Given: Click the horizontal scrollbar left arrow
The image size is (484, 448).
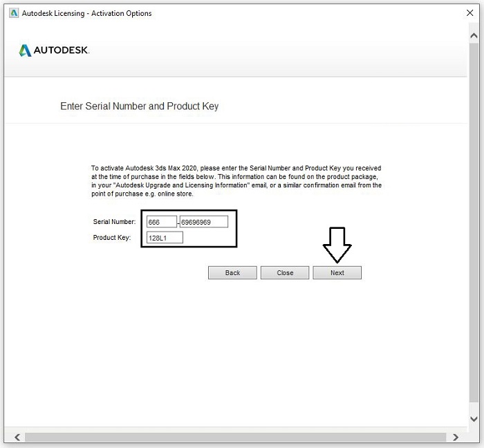Looking at the screenshot, I should pyautogui.click(x=17, y=437).
